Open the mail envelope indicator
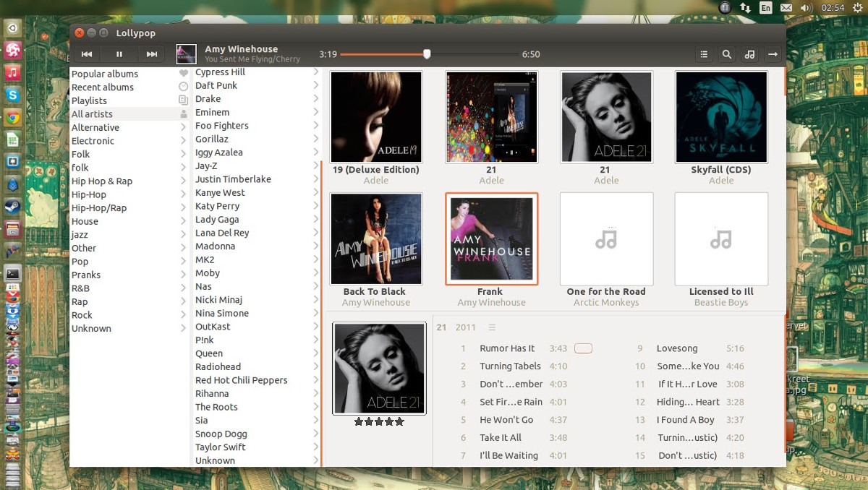Viewport: 868px width, 490px height. tap(786, 7)
